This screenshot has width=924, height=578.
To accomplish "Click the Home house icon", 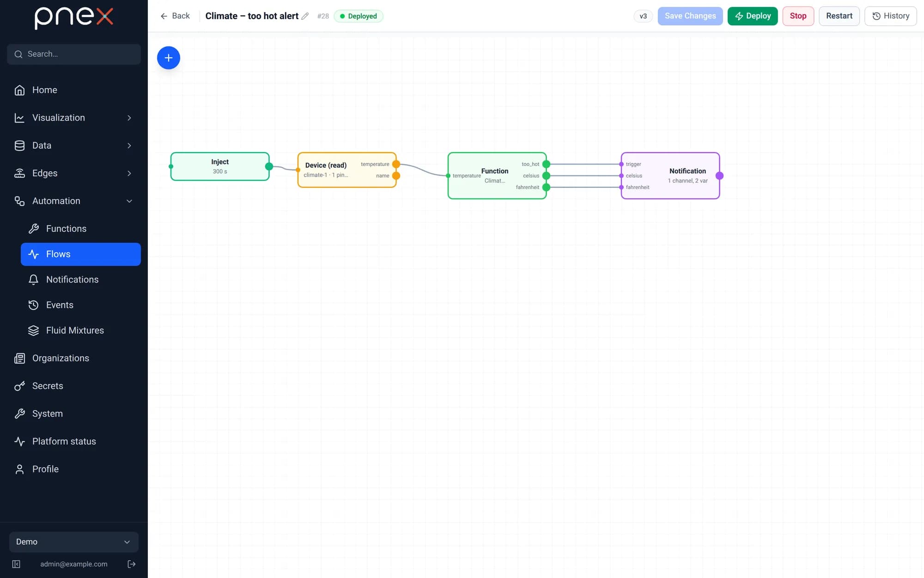I will (x=19, y=90).
